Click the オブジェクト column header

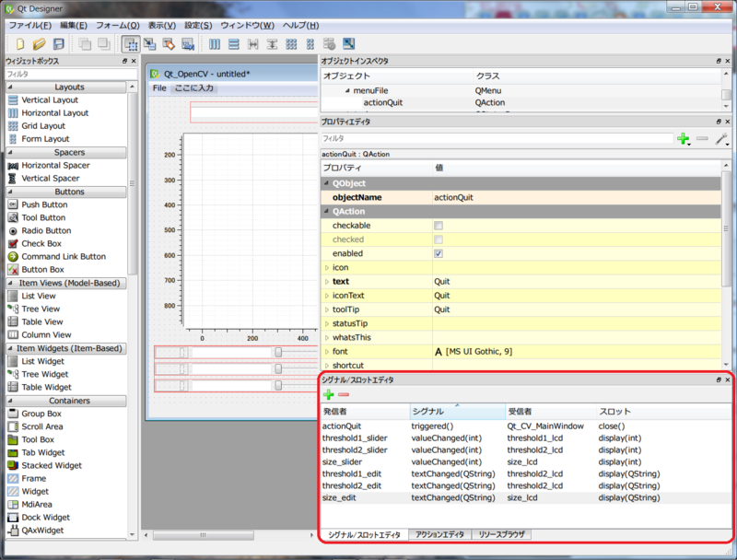tap(397, 76)
